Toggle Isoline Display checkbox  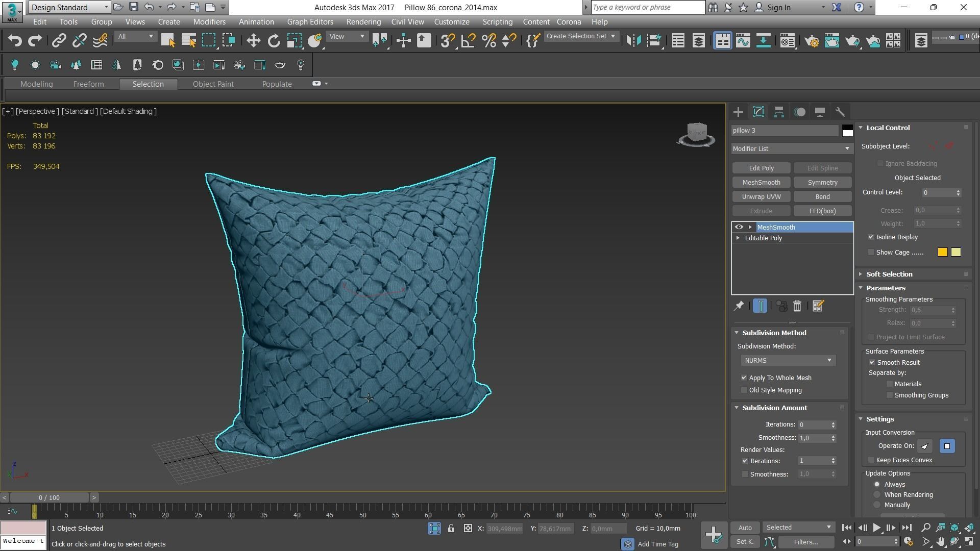coord(871,237)
